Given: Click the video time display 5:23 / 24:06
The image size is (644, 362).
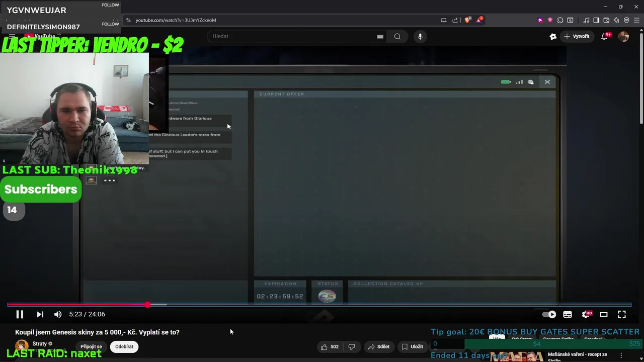Looking at the screenshot, I should pyautogui.click(x=87, y=314).
